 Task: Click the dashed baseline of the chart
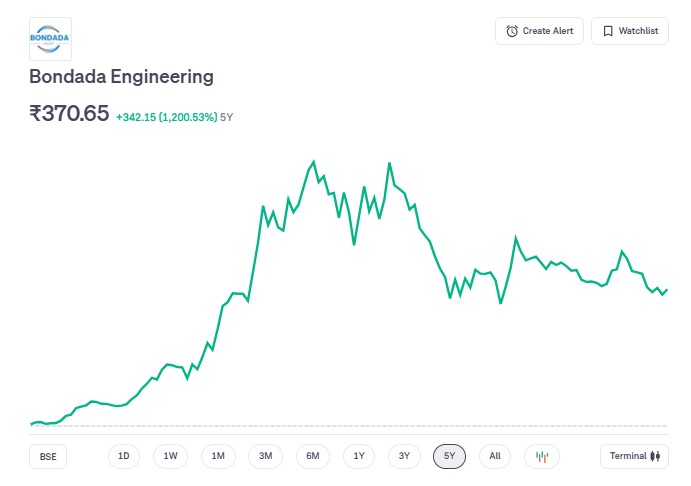(350, 427)
